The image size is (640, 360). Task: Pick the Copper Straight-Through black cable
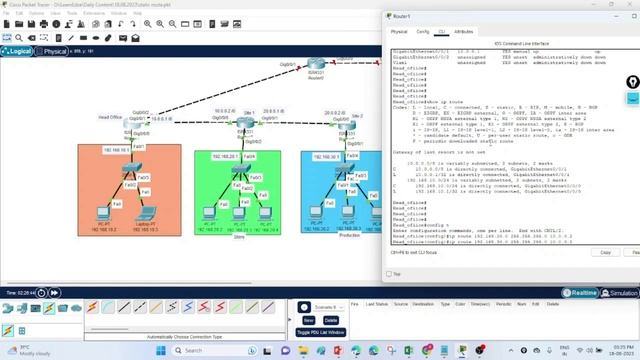click(x=124, y=307)
